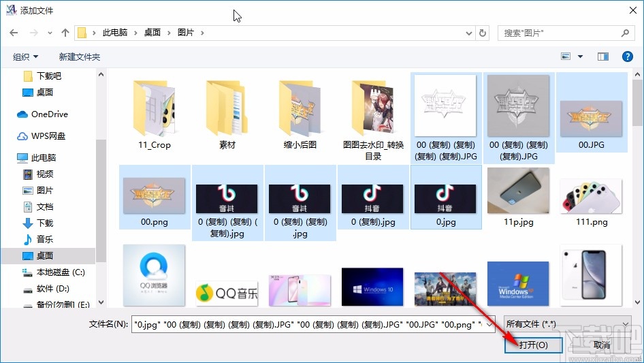Screen dimensions: 644x363
Task: Expand chevron after 图片 in breadcrumb
Action: pyautogui.click(x=202, y=33)
